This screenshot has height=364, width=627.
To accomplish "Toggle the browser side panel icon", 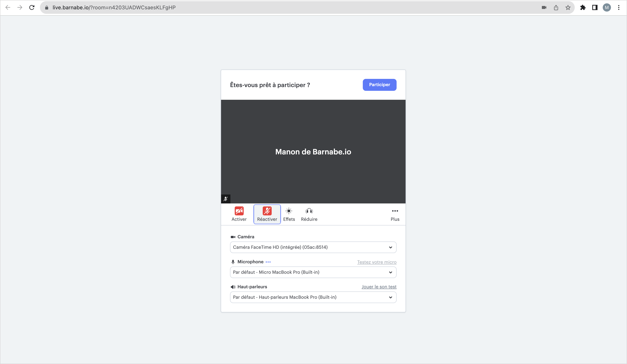I will pyautogui.click(x=595, y=7).
